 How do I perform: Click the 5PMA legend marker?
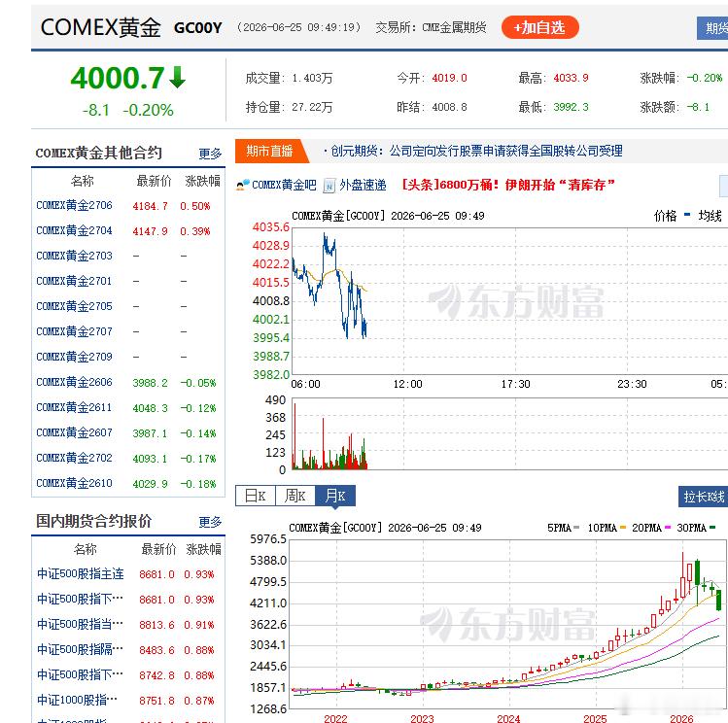point(576,527)
